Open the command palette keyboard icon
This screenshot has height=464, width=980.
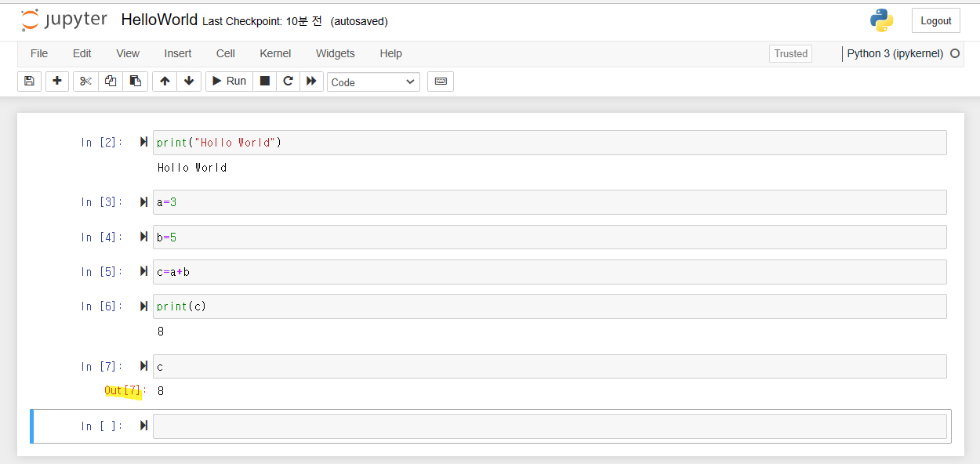pos(441,82)
